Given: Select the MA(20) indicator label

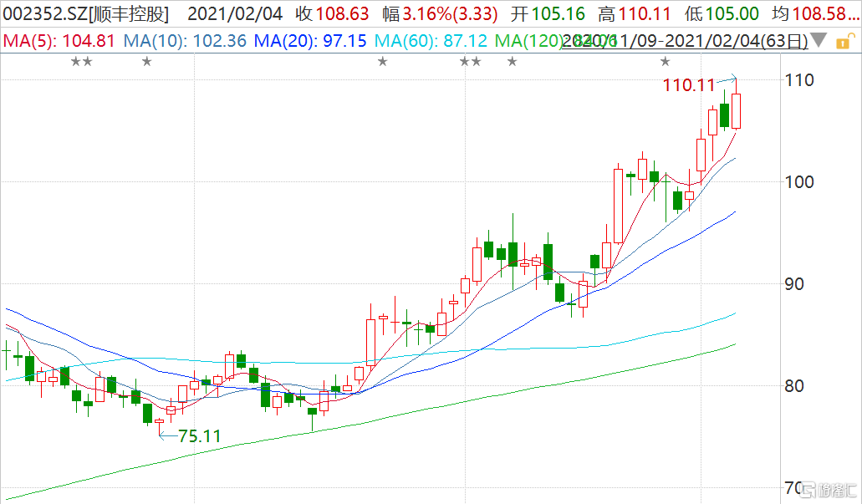Looking at the screenshot, I should coord(309,40).
